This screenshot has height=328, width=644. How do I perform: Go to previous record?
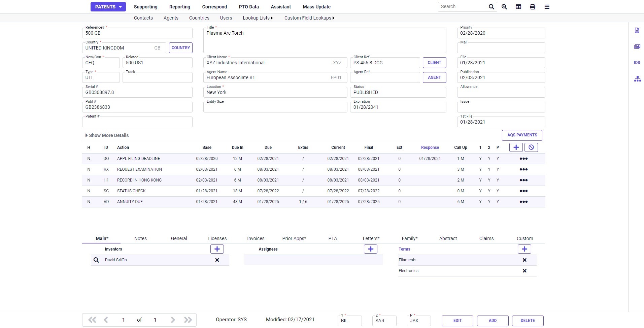106,320
